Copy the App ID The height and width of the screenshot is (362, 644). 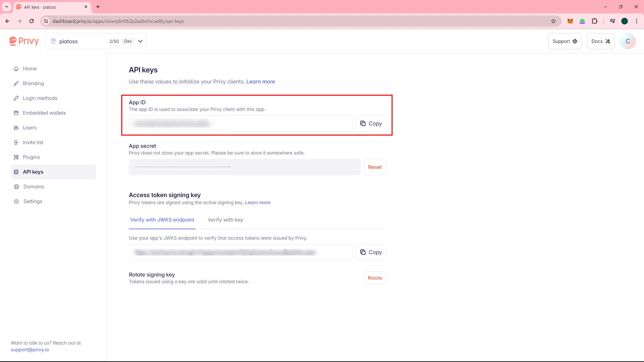click(x=371, y=123)
